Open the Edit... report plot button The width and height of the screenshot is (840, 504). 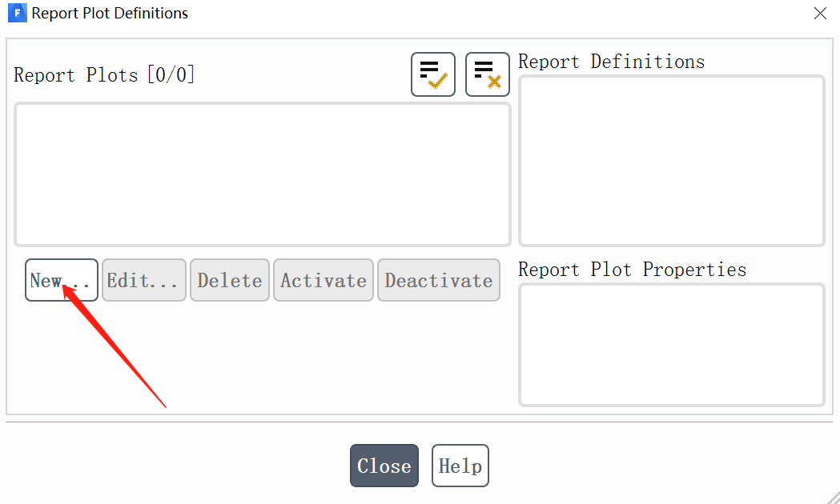(x=144, y=280)
